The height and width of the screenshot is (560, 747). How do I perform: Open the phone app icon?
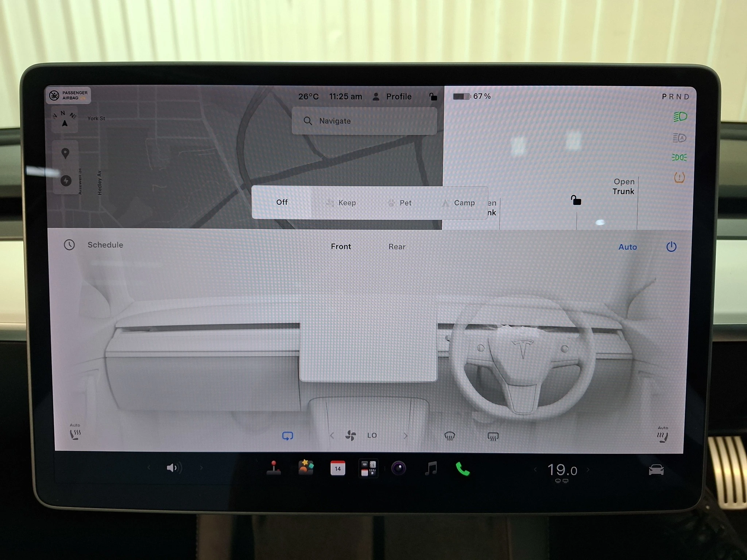462,469
